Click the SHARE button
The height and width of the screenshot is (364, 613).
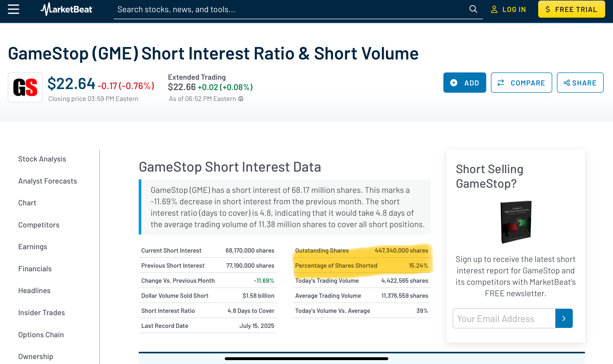(580, 83)
